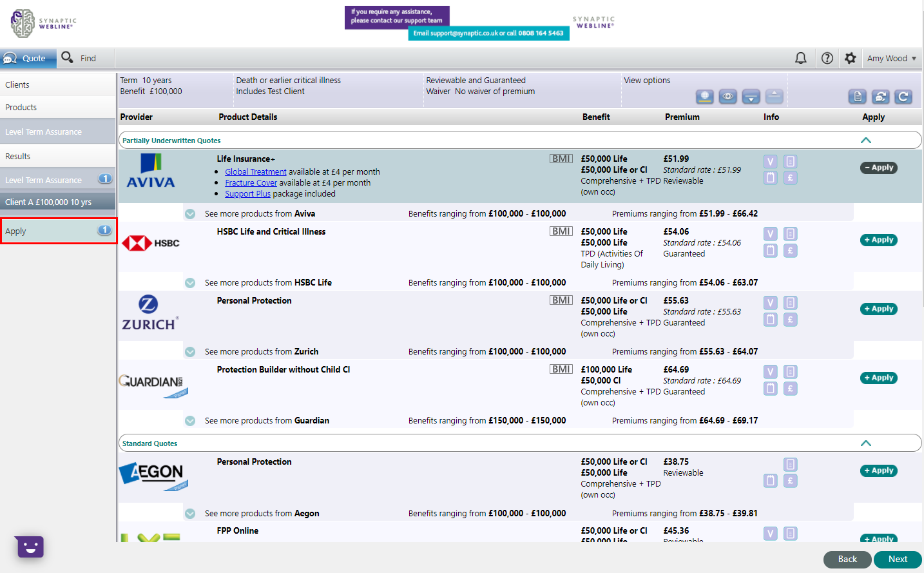
Task: Open the Support Plus link
Action: coord(248,194)
